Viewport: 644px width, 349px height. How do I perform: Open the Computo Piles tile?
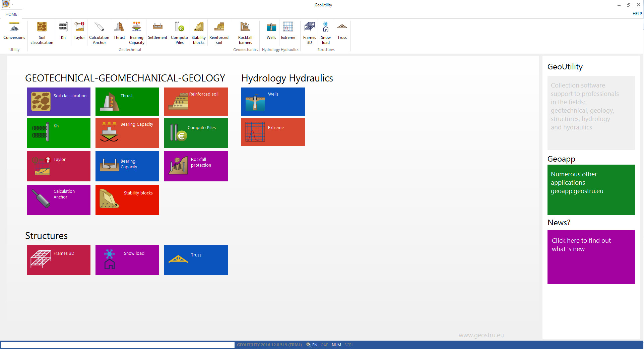point(196,133)
